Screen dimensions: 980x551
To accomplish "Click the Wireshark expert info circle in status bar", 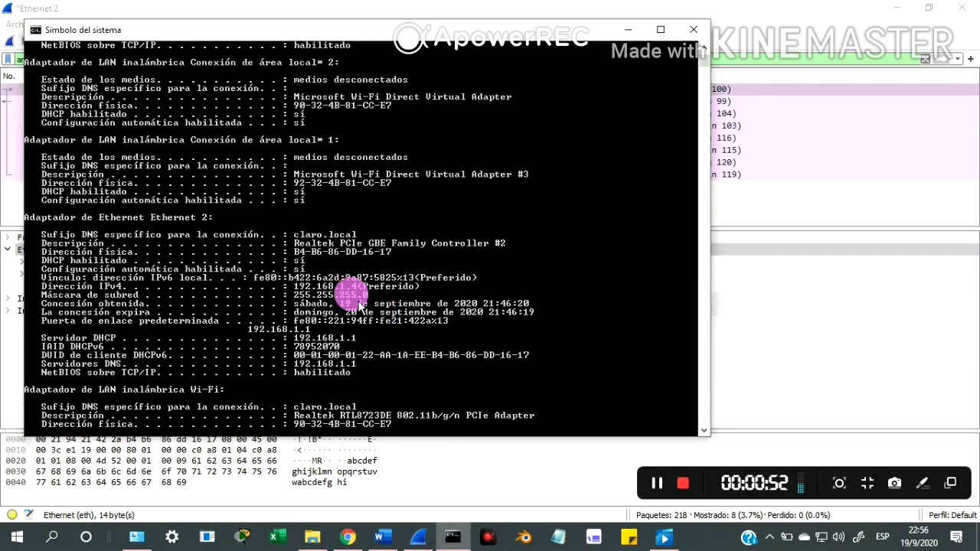I will point(11,515).
